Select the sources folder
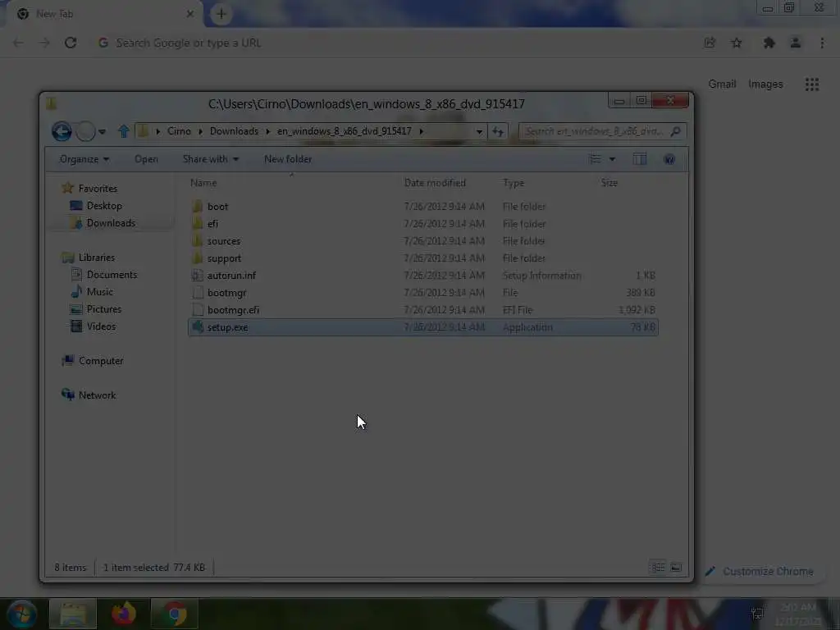Viewport: 840px width, 630px height. point(423,241)
